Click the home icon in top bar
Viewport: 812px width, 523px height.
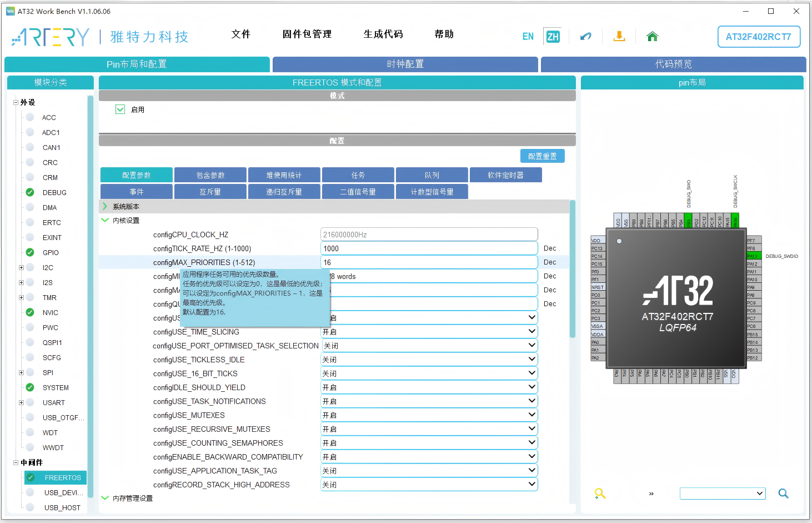[x=652, y=36]
